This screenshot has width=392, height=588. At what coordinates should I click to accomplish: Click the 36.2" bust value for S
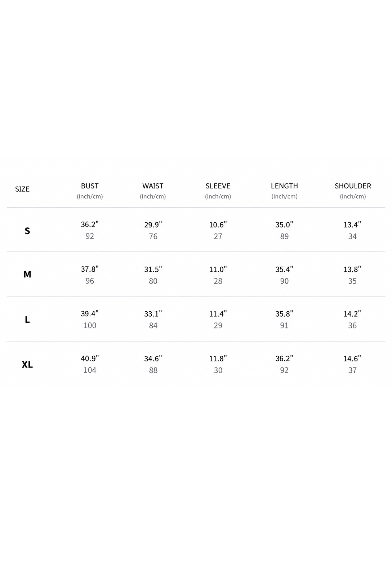(90, 224)
